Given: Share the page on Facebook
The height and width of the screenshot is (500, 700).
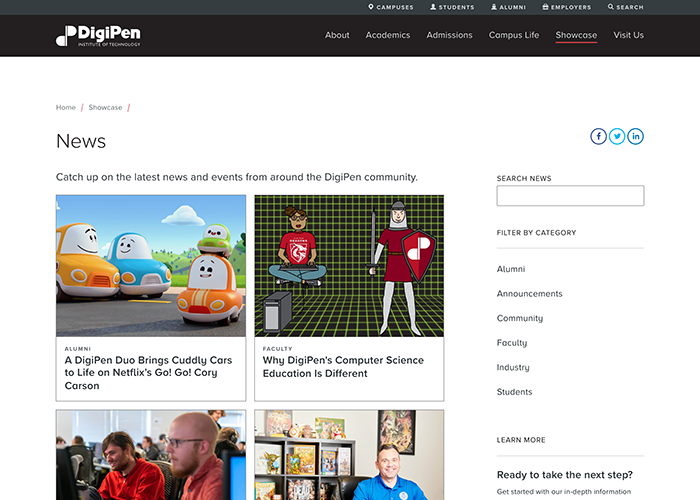Looking at the screenshot, I should 598,137.
